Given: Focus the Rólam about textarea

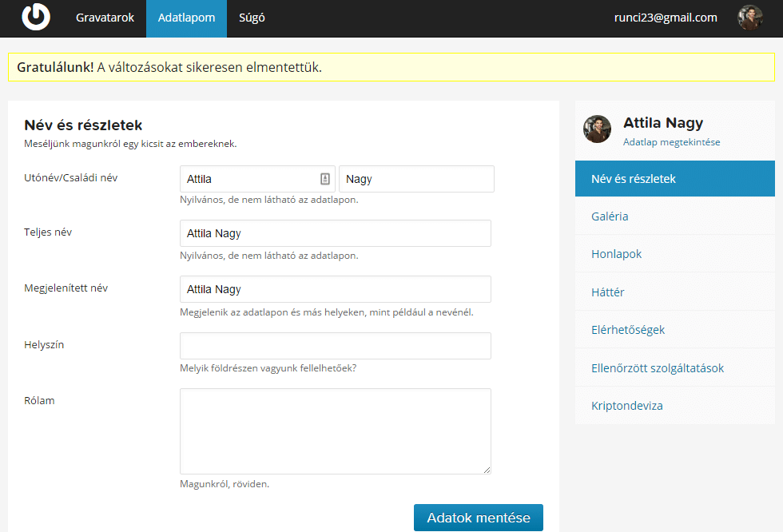Looking at the screenshot, I should click(335, 431).
